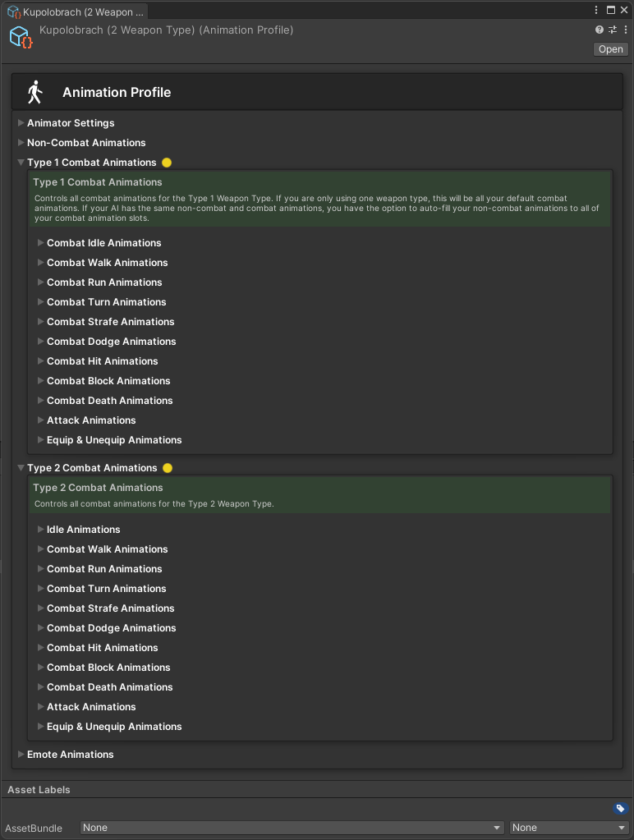Click the Animation Profile walking figure icon
Screen dimensions: 634x840
click(34, 92)
